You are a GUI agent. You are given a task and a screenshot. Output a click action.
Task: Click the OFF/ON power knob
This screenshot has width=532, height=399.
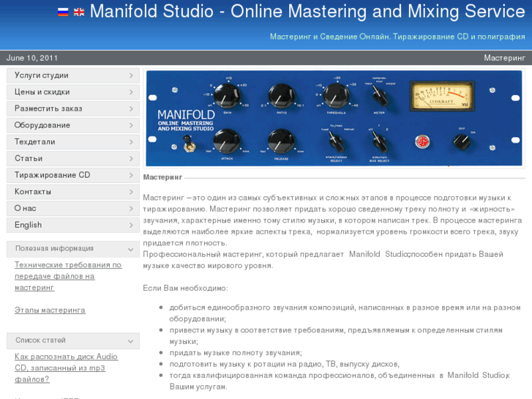click(x=462, y=141)
